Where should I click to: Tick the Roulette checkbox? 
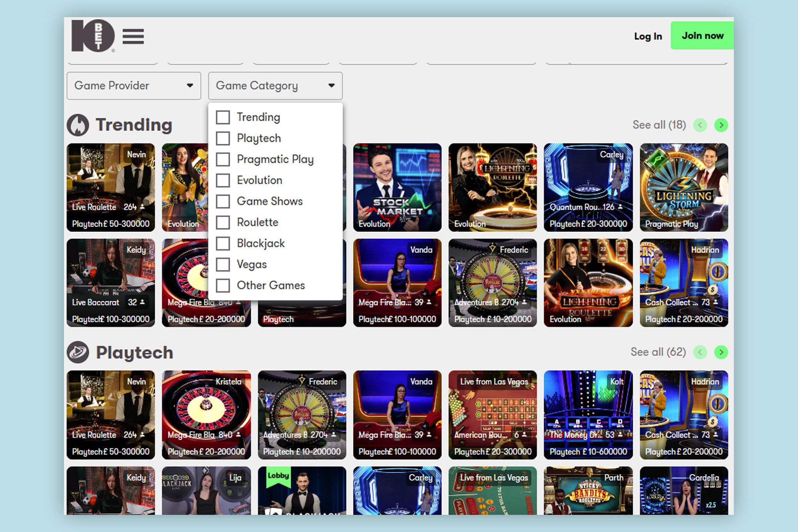[x=223, y=222]
